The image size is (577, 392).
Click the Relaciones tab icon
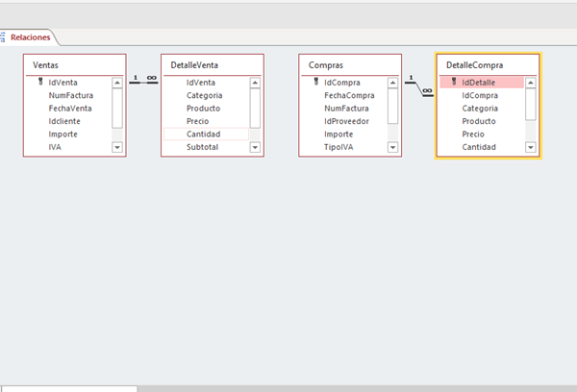click(3, 37)
